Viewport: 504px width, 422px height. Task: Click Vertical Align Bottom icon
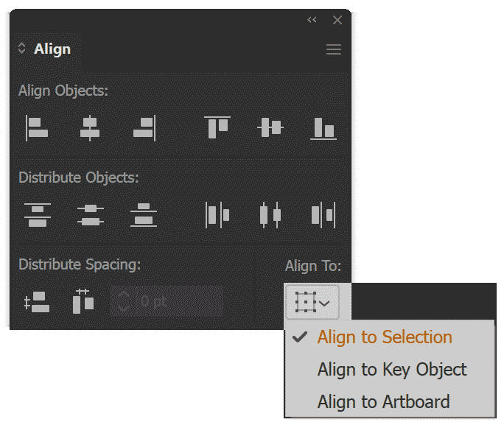(323, 127)
